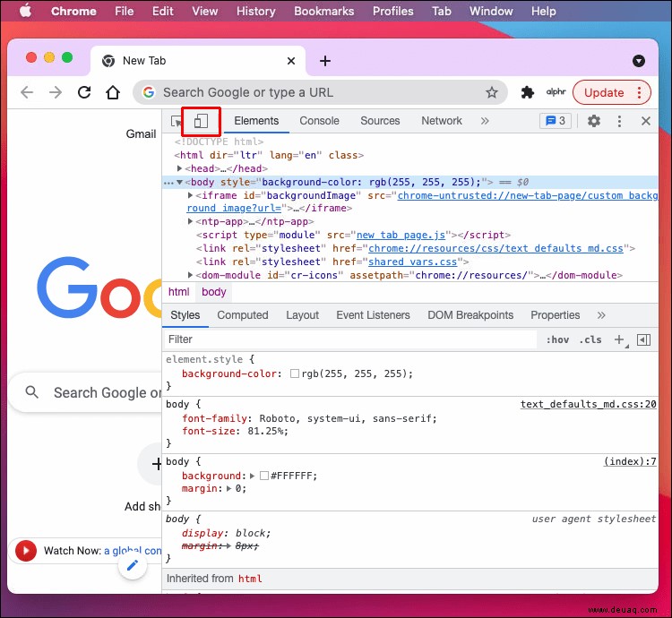This screenshot has width=672, height=618.
Task: Expand the ntp-app node
Action: pos(190,222)
